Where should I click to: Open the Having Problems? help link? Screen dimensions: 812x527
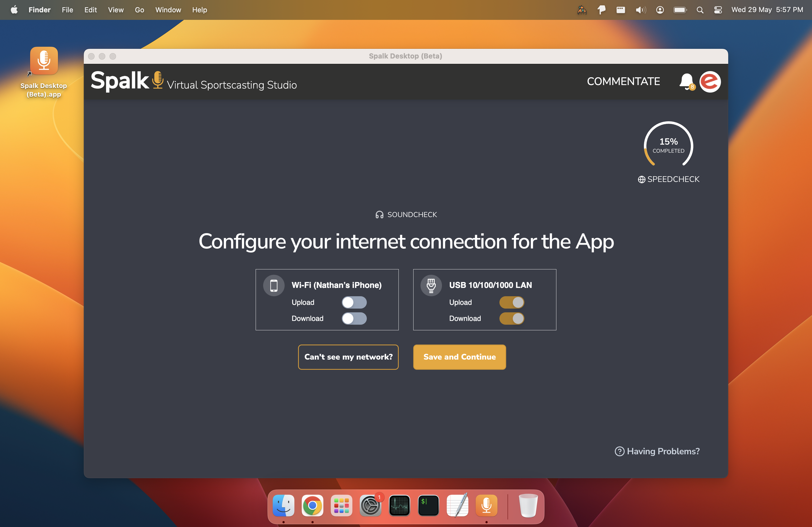click(x=657, y=451)
